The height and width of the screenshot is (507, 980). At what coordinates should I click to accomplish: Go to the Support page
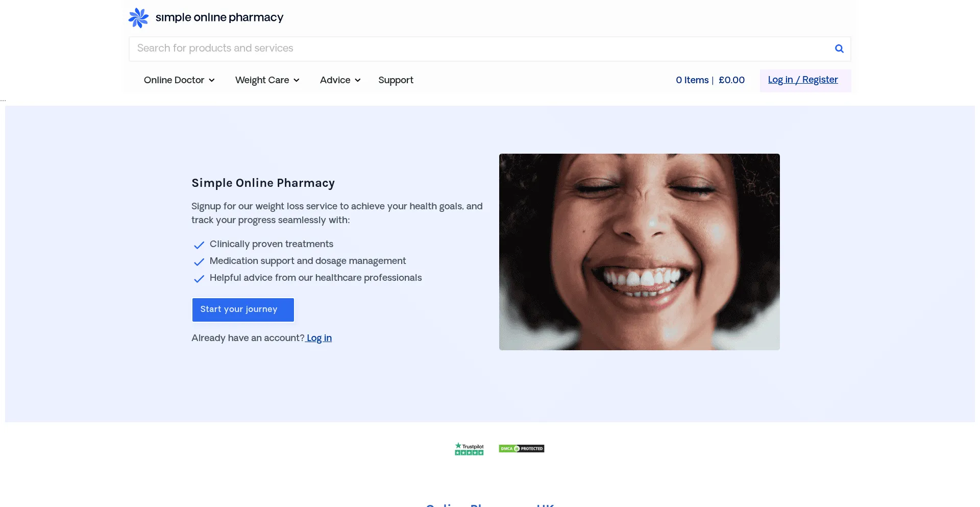click(x=396, y=80)
